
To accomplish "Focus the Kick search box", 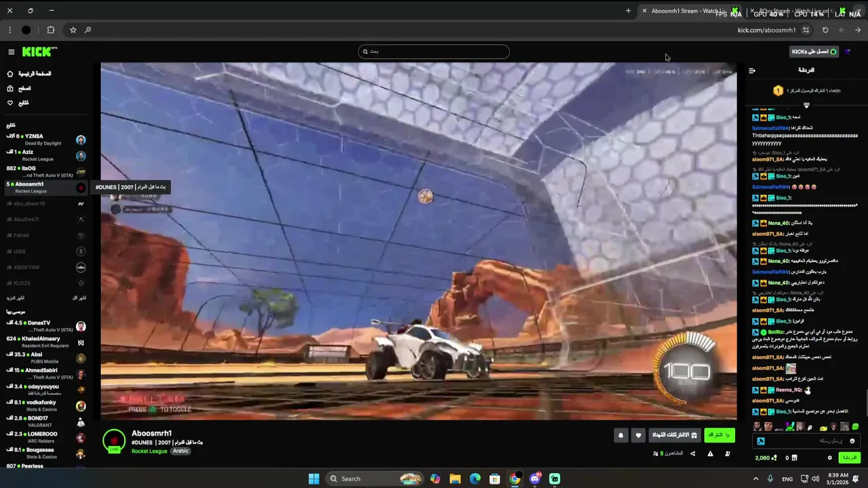I will [434, 52].
